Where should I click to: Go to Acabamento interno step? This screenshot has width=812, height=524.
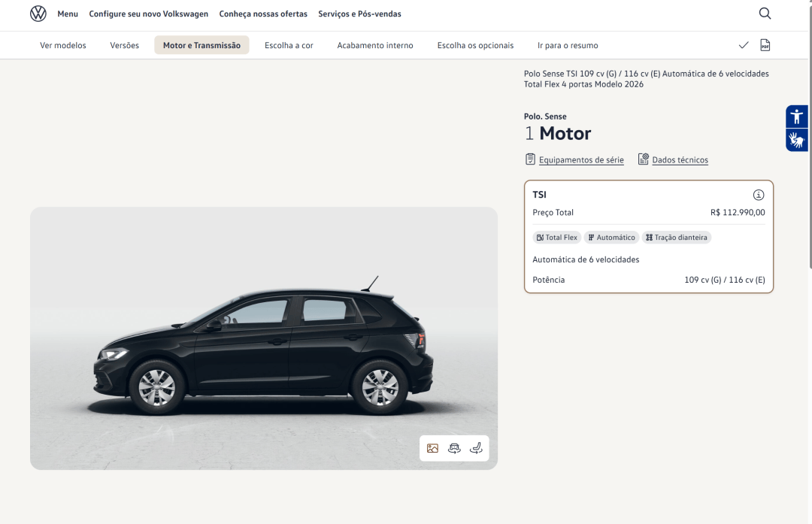coord(375,45)
